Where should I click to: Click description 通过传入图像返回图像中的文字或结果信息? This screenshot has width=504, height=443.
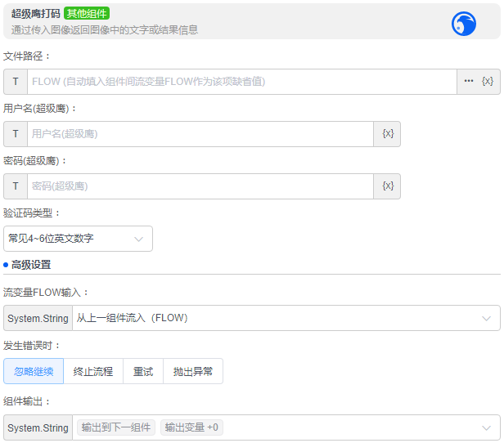point(105,30)
